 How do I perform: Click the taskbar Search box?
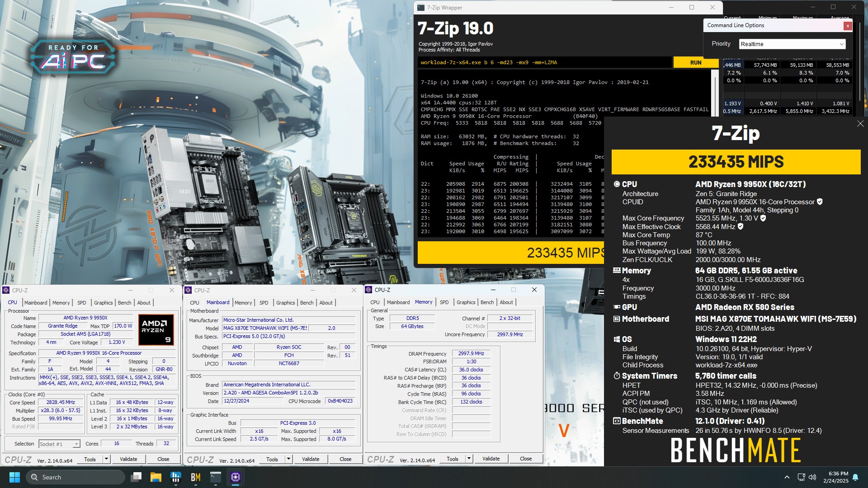[x=75, y=477]
